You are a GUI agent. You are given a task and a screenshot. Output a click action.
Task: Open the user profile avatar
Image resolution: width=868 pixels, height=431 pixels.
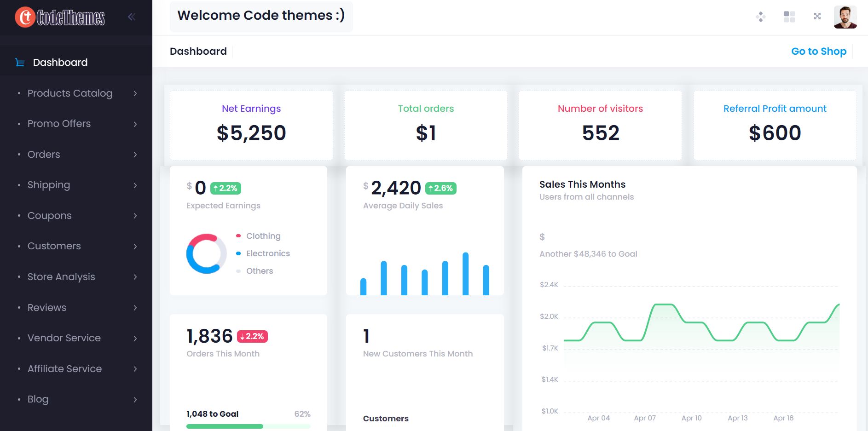(845, 17)
